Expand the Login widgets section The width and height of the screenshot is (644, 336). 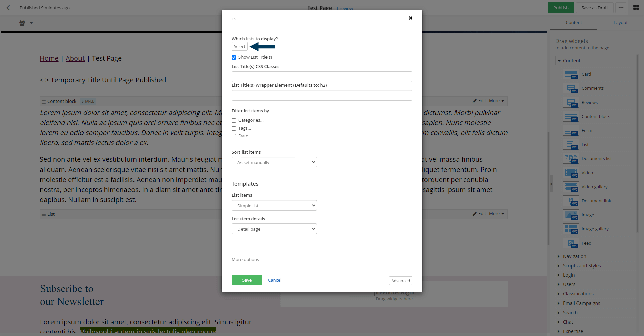click(x=566, y=275)
